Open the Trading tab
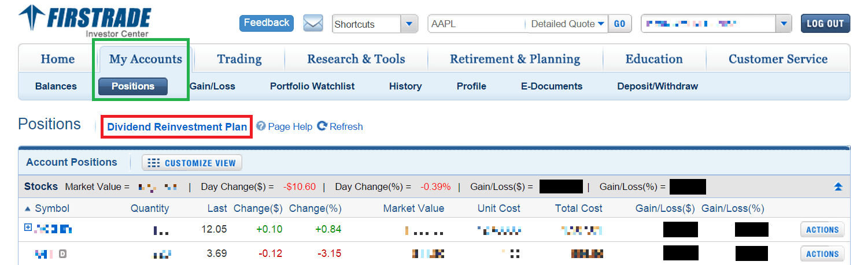This screenshot has height=265, width=868. click(239, 59)
